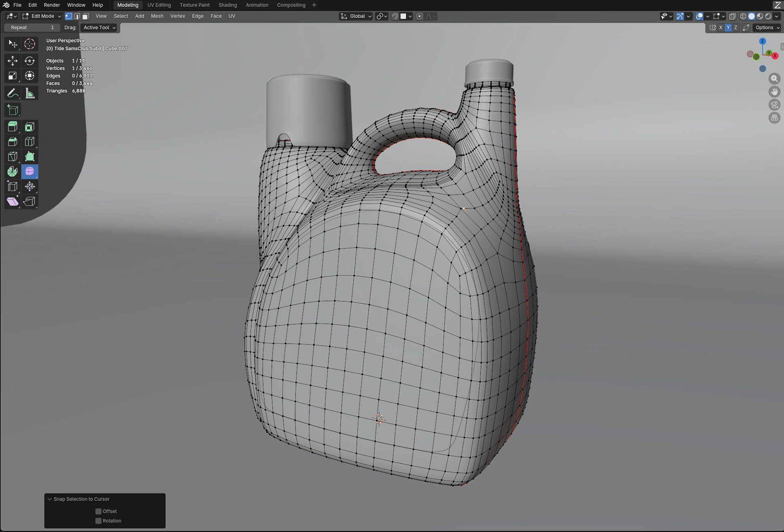This screenshot has height=532, width=784.
Task: Activate the Knife tool
Action: coord(13,157)
